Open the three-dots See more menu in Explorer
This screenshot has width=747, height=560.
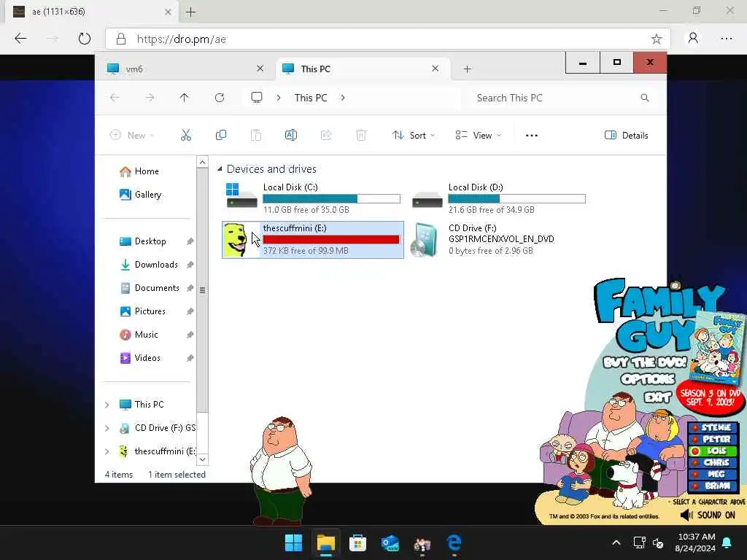click(532, 135)
